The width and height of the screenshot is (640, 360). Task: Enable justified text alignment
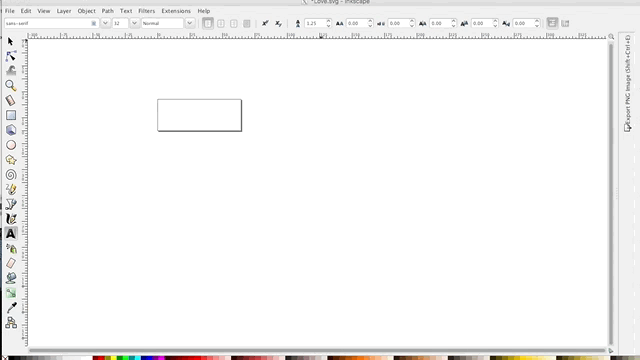[247, 23]
